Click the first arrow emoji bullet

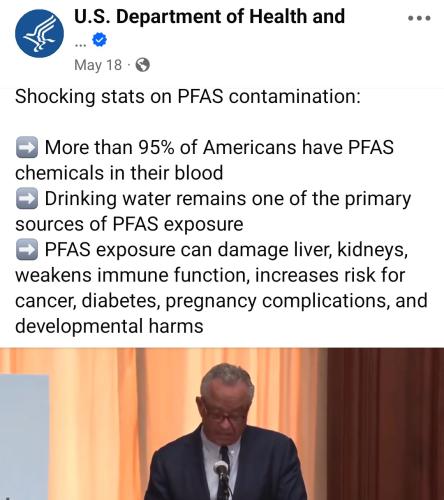27,147
